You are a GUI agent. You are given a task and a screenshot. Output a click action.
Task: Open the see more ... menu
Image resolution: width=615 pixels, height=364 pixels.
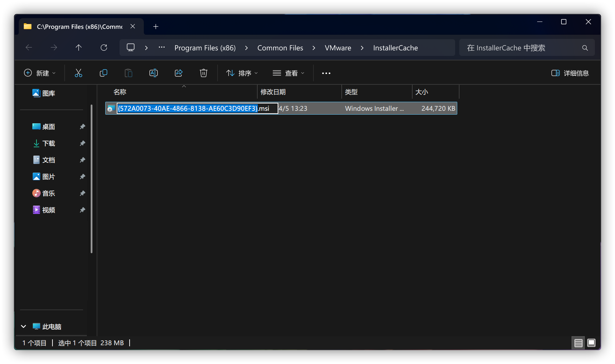point(326,73)
